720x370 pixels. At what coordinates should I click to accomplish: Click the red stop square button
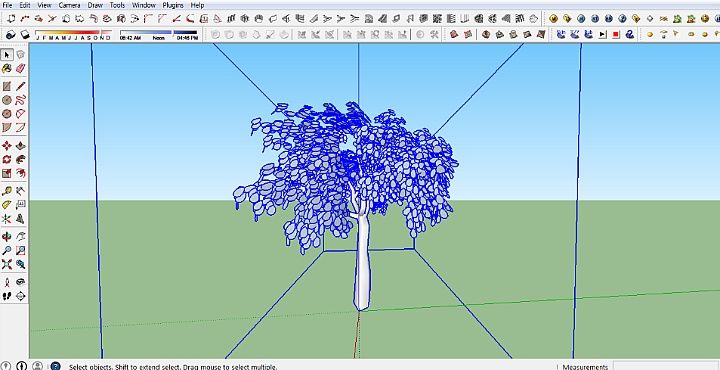click(616, 34)
